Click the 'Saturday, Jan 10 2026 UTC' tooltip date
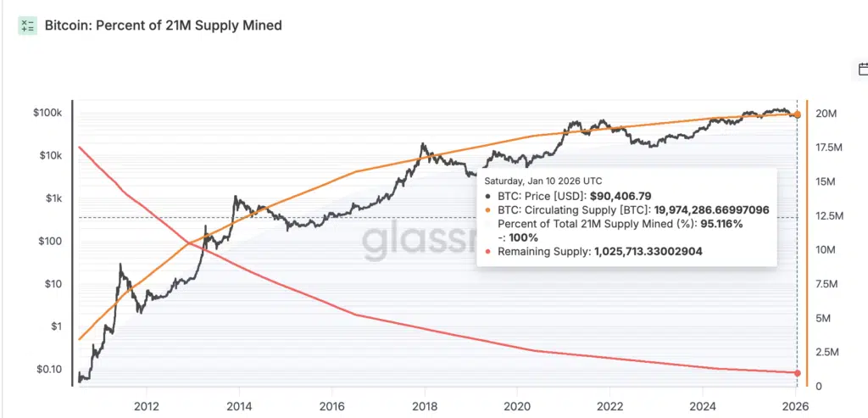Image resolution: width=868 pixels, height=418 pixels. pyautogui.click(x=542, y=181)
